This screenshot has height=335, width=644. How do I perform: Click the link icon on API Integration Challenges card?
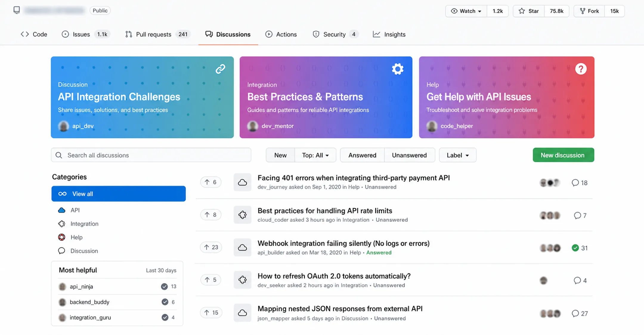[220, 69]
